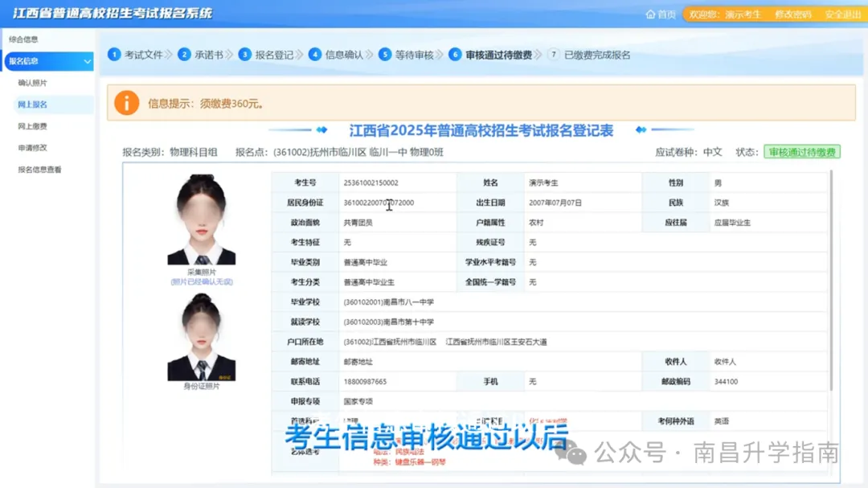868x488 pixels.
Task: Click 安全退出 in the header
Action: coord(842,14)
